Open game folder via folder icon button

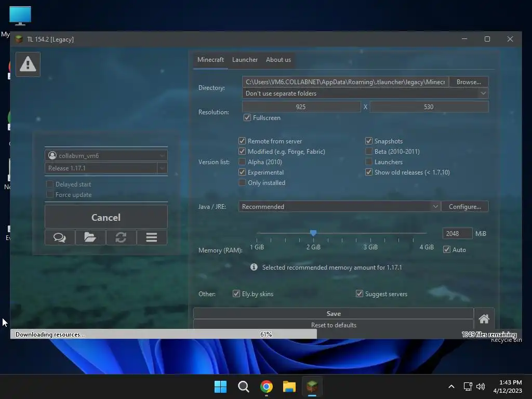[90, 237]
